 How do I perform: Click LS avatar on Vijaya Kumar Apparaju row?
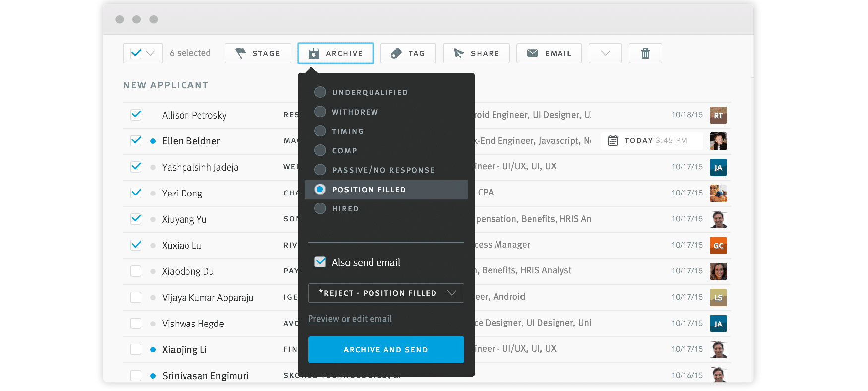coord(718,298)
